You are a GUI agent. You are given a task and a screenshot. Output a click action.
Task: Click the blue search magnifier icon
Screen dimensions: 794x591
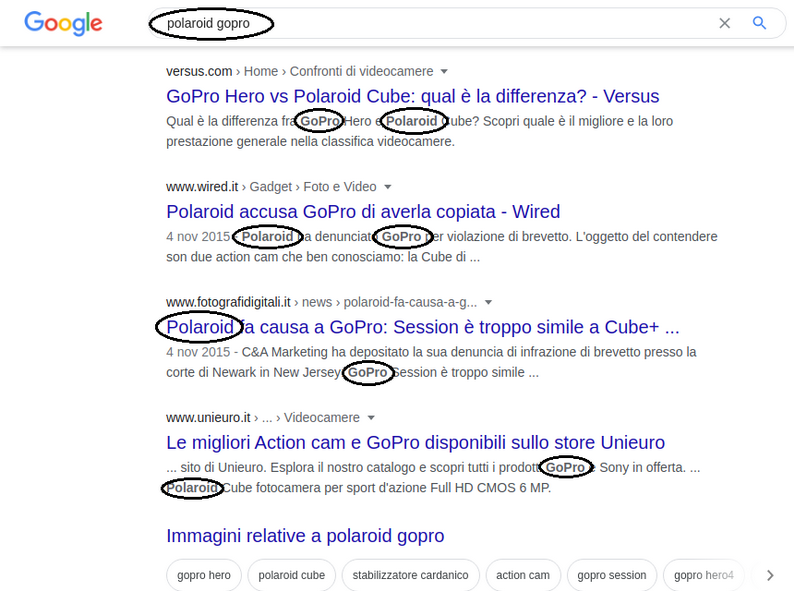(759, 23)
